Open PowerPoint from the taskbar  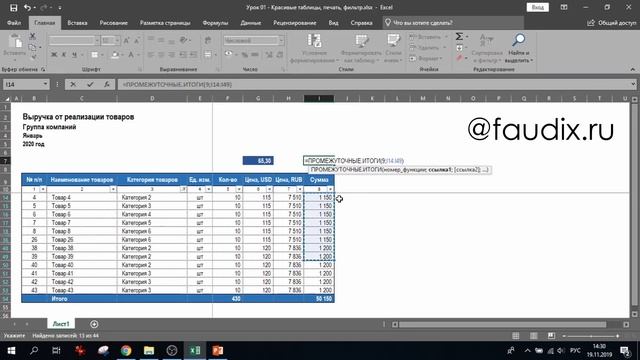tap(218, 351)
